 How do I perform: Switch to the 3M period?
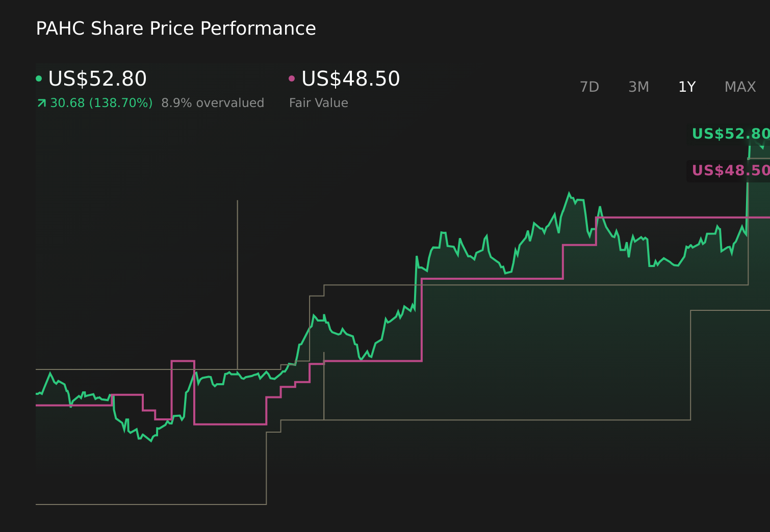click(x=638, y=87)
